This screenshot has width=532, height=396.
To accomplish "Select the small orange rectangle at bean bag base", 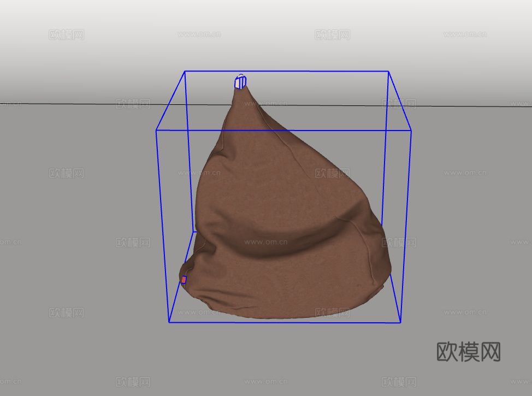I will click(184, 280).
